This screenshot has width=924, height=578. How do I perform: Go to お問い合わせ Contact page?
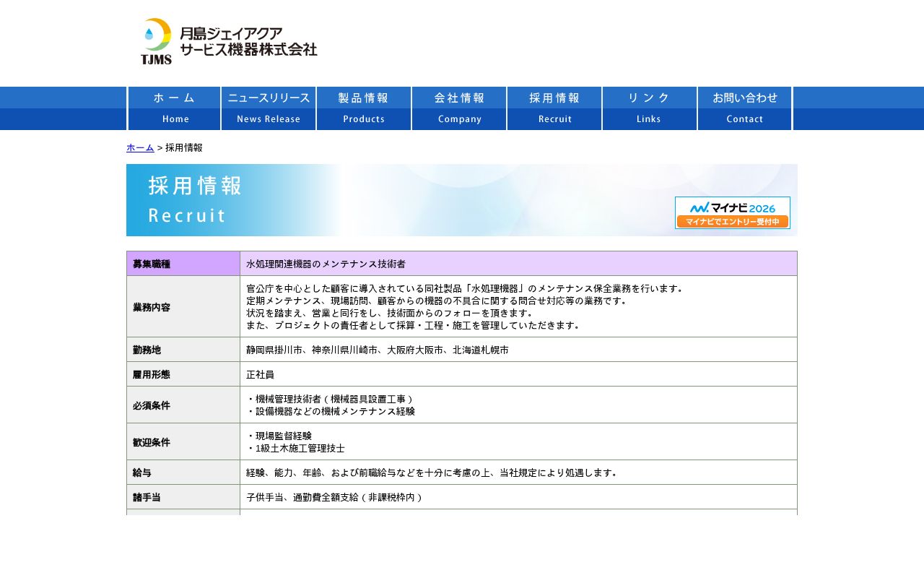coord(745,108)
